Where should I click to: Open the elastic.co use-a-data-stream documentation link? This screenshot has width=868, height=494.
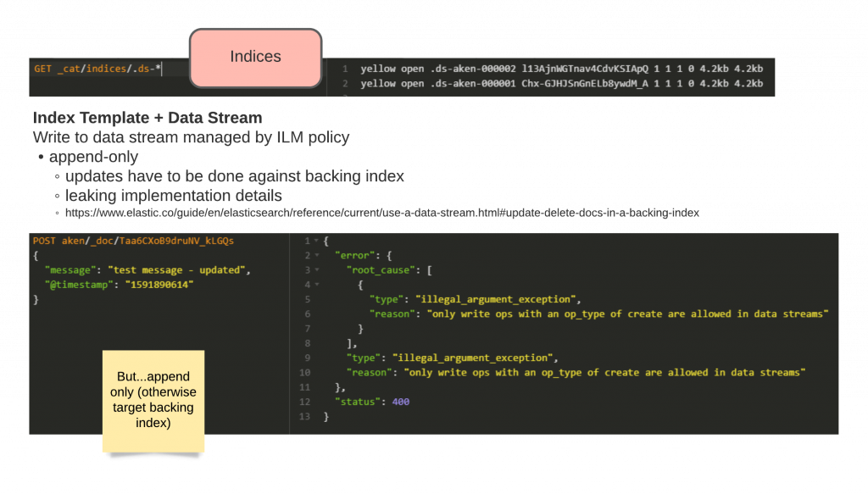[382, 213]
